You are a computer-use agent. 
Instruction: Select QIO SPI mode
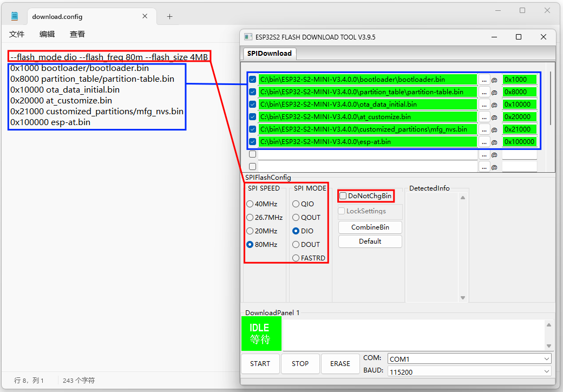pos(296,204)
